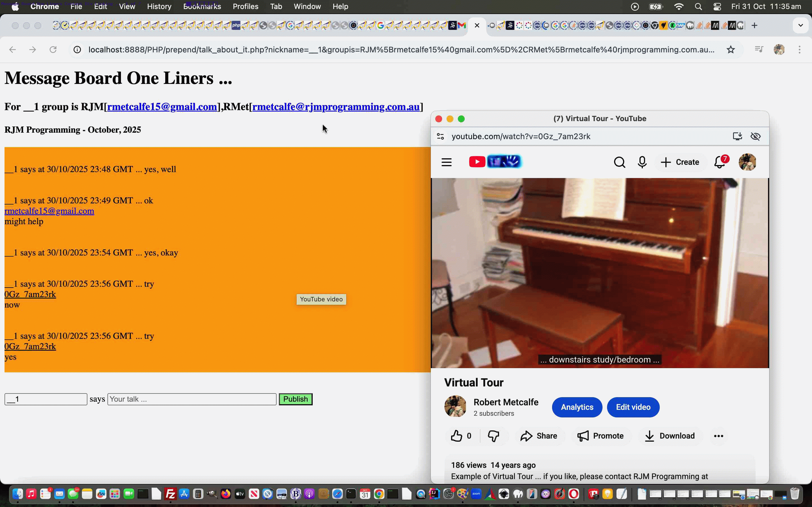Open Spotlight search in the menu bar
The width and height of the screenshot is (812, 507).
click(698, 6)
